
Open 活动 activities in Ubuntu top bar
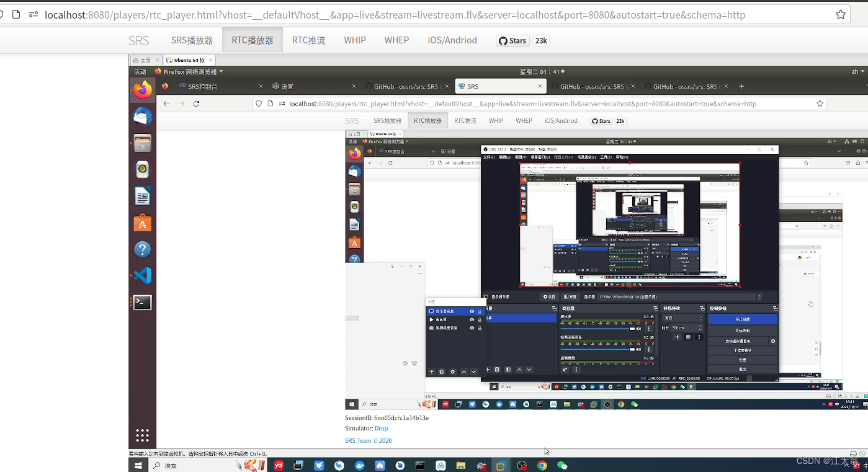(x=140, y=71)
